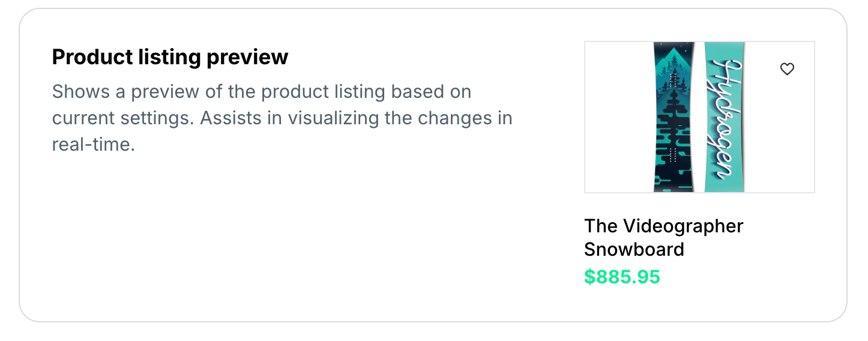
Task: Click the heart wishlist icon
Action: pyautogui.click(x=786, y=69)
